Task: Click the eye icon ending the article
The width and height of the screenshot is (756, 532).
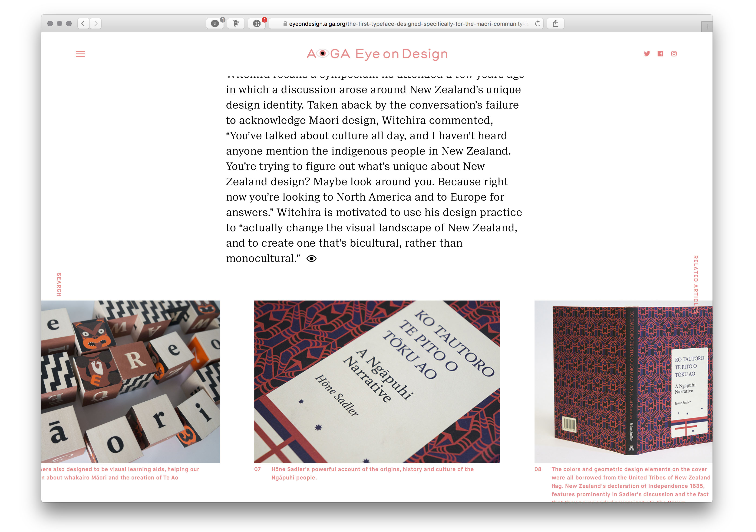Action: 311,258
